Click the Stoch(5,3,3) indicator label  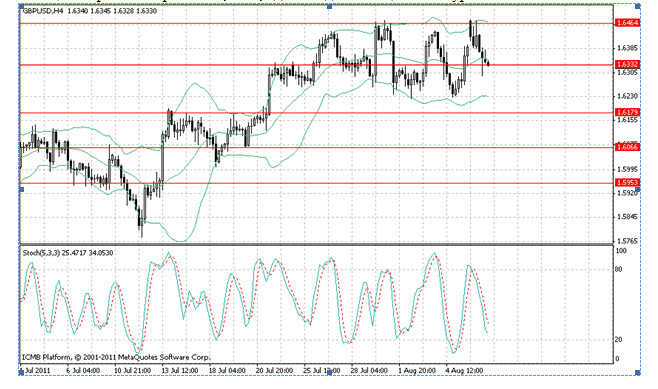coord(42,253)
